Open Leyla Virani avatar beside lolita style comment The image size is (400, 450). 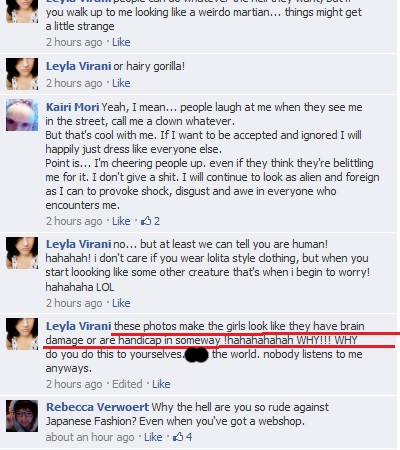tap(22, 253)
